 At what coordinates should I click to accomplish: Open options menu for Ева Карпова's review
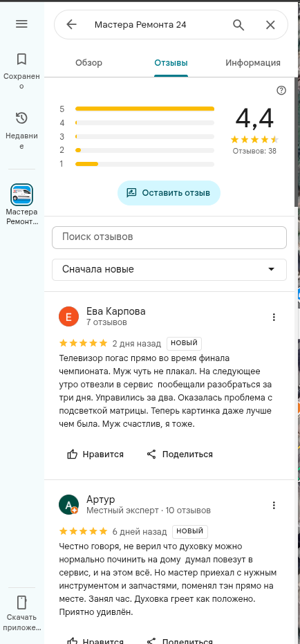(x=274, y=317)
